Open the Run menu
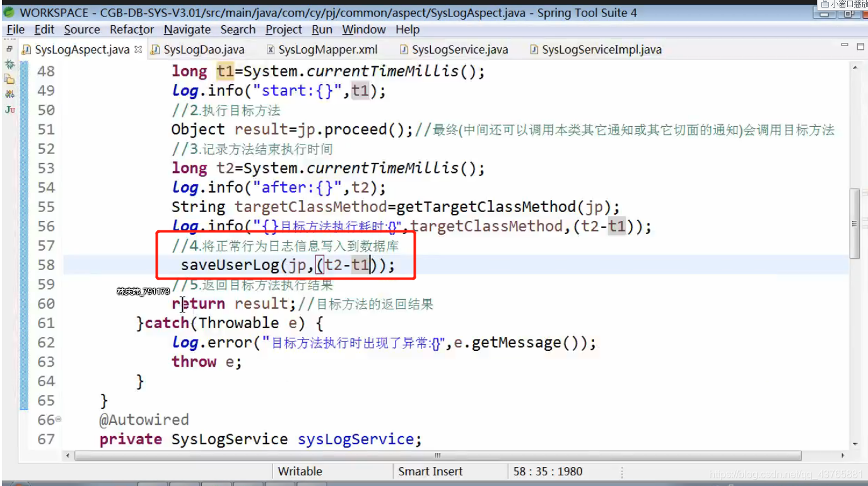This screenshot has width=868, height=486. click(x=322, y=30)
